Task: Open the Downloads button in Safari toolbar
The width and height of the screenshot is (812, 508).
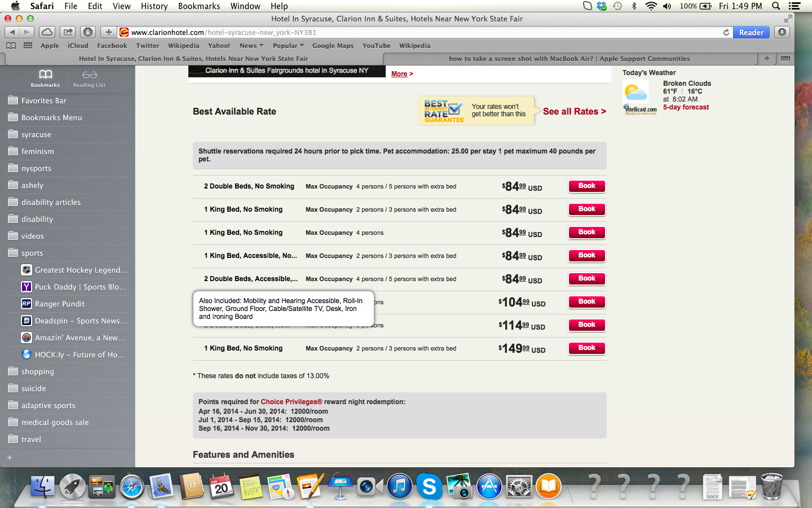Action: [782, 32]
